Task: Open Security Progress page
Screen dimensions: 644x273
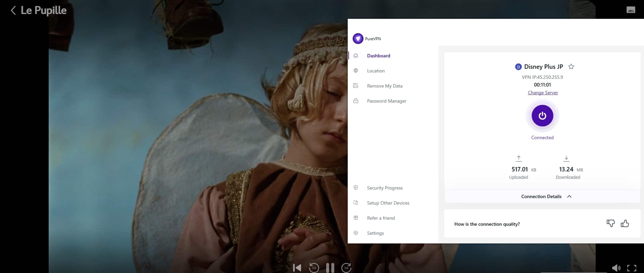Action: point(385,188)
